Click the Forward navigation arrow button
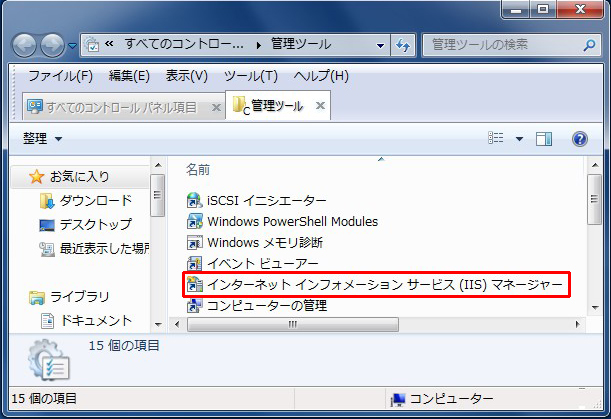The image size is (611, 419). 54,46
